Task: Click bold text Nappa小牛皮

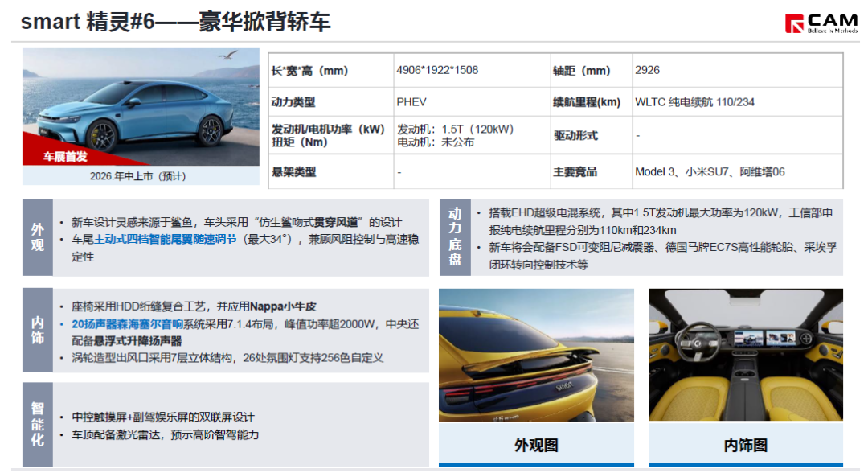Action: pos(283,306)
